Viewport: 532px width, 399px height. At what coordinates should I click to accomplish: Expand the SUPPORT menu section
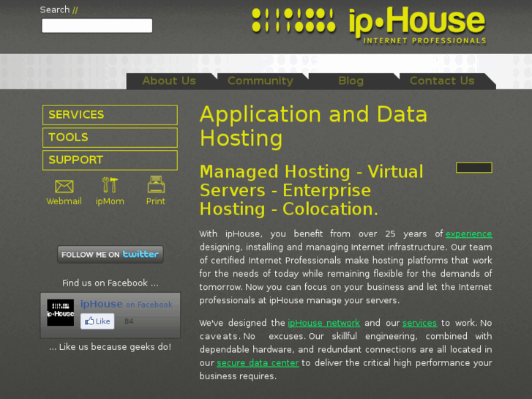[110, 160]
